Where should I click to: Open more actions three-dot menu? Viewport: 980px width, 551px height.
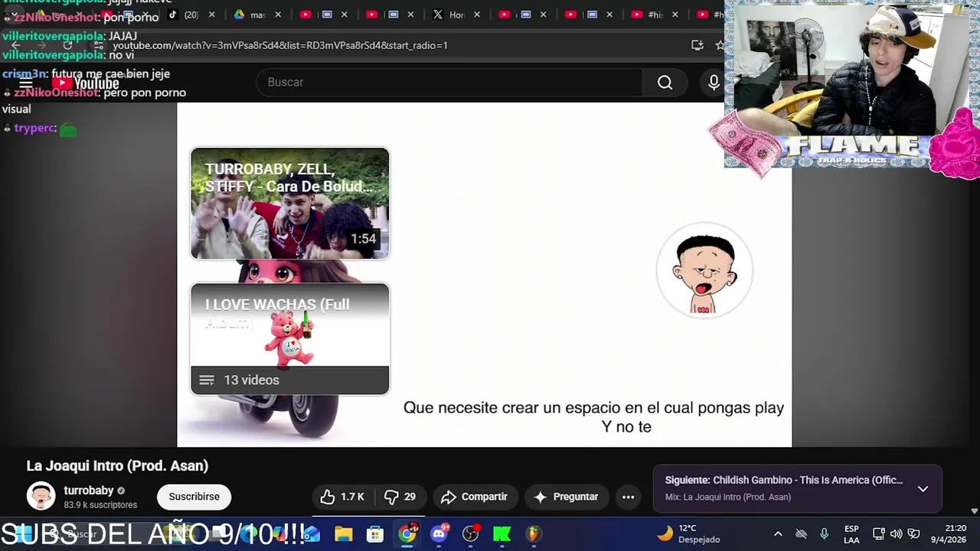tap(628, 497)
